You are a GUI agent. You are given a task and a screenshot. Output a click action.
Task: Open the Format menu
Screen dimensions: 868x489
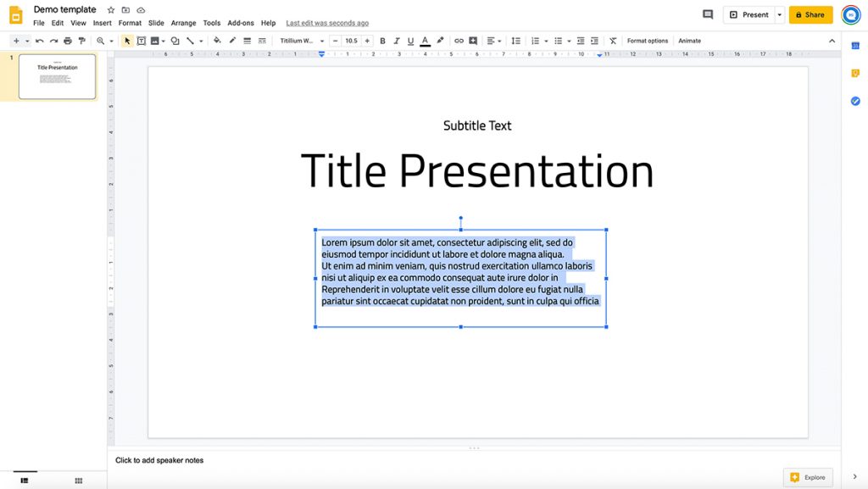(130, 23)
